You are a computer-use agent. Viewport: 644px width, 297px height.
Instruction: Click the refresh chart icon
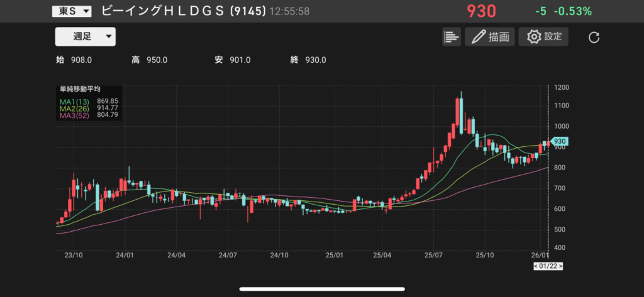594,37
